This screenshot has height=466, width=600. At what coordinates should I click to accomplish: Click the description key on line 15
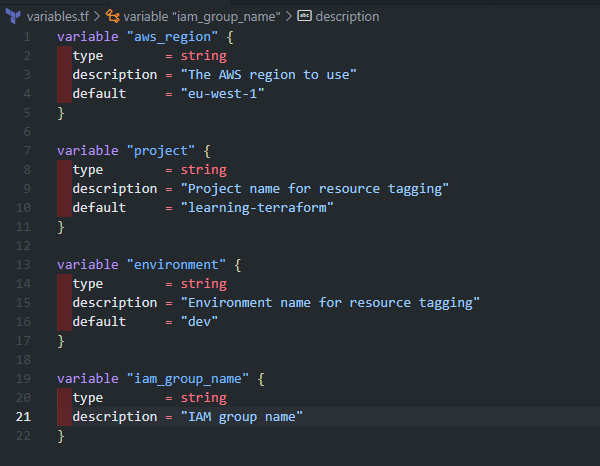coord(115,303)
